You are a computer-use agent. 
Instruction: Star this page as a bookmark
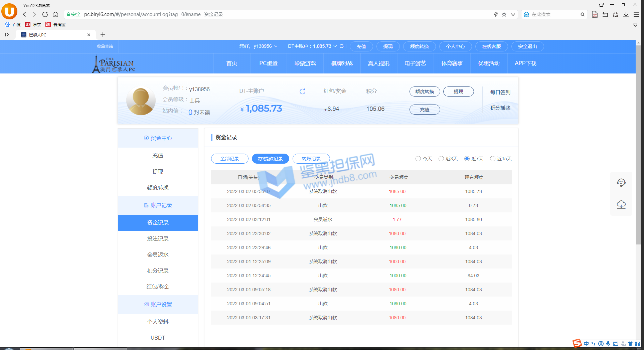coord(504,14)
